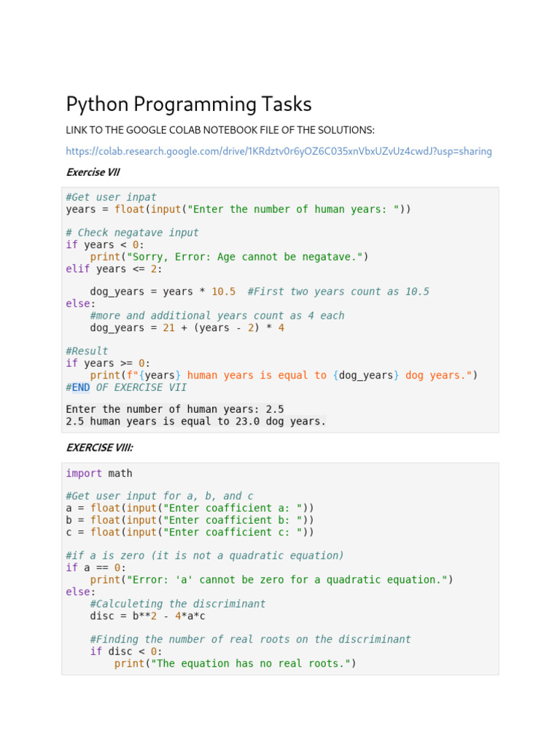The height and width of the screenshot is (747, 560).
Task: Click 'disc = b**2 - 4*a*c' line
Action: pos(147,616)
